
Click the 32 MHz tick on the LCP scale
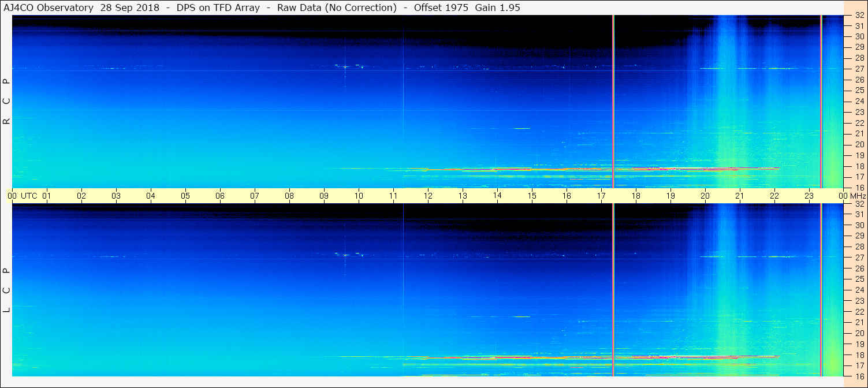[859, 204]
